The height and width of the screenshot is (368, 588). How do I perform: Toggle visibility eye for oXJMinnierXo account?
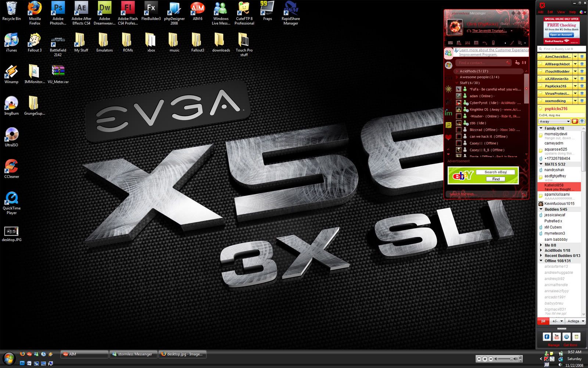tap(582, 79)
